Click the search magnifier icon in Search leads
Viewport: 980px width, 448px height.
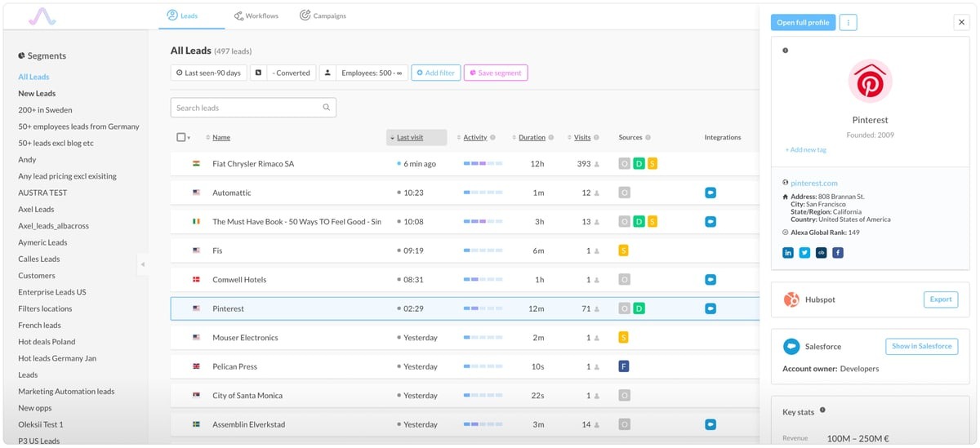tap(327, 108)
